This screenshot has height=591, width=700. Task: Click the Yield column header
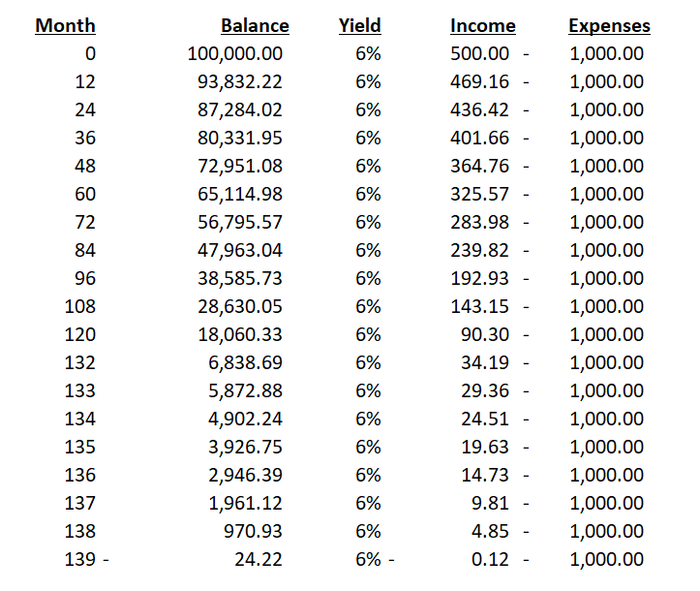[359, 26]
